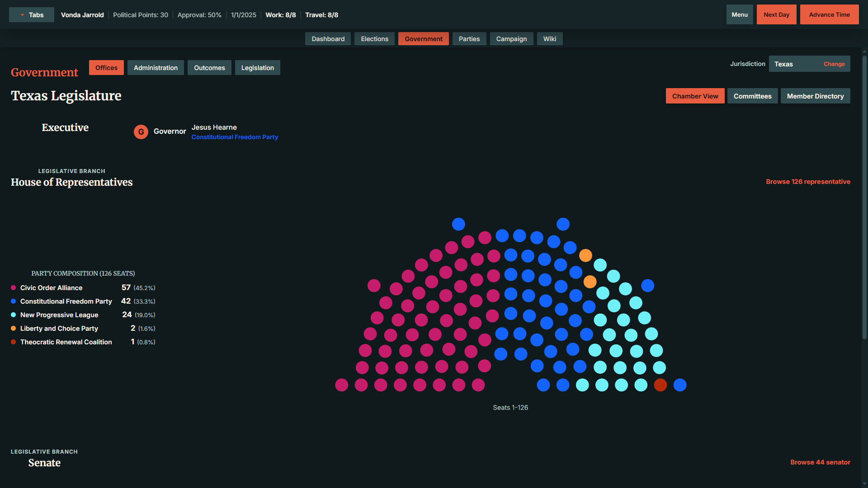Image resolution: width=868 pixels, height=488 pixels.
Task: Switch to the Elections tab
Action: (x=374, y=39)
